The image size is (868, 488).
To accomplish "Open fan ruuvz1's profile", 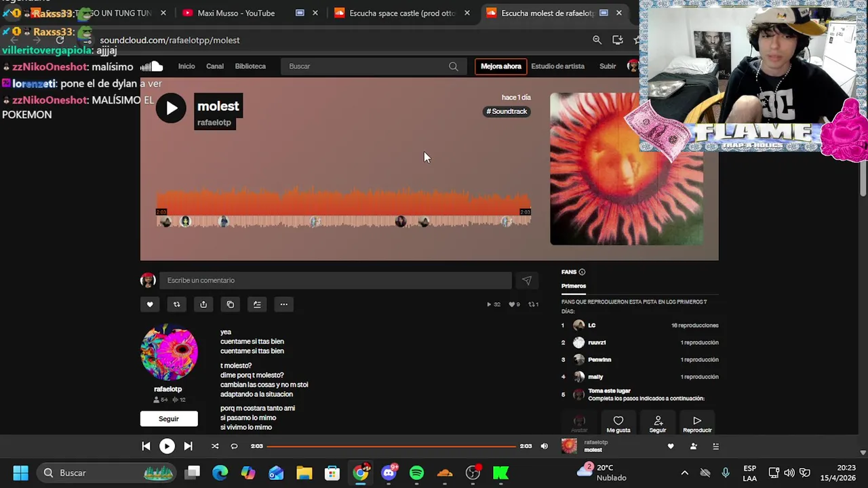I will (597, 342).
